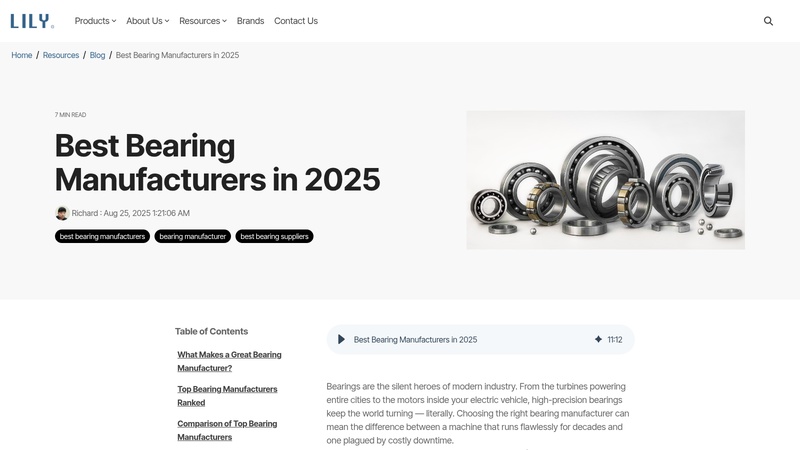
Task: Go to Resources breadcrumb link
Action: [61, 55]
